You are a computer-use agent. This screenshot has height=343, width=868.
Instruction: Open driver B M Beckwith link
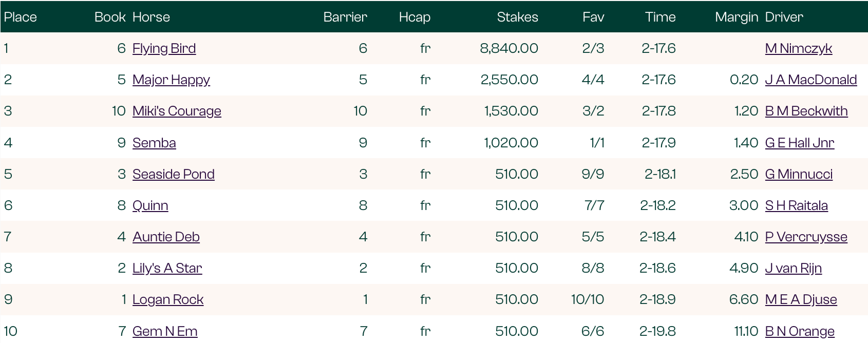click(x=806, y=111)
